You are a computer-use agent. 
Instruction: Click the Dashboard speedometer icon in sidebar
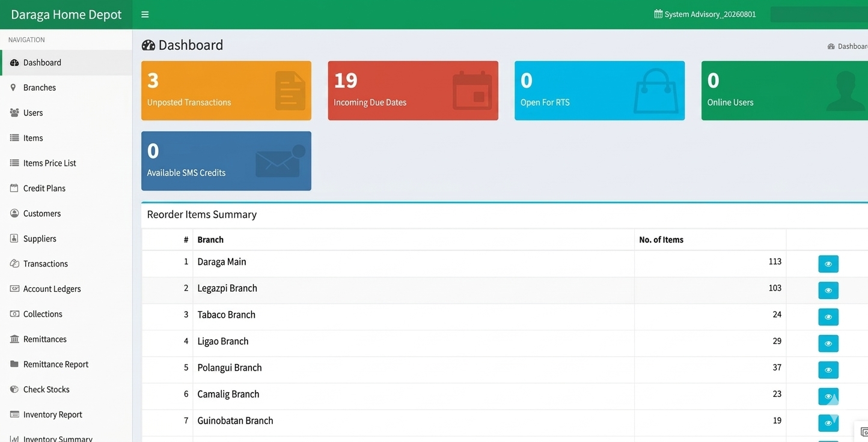pyautogui.click(x=14, y=62)
